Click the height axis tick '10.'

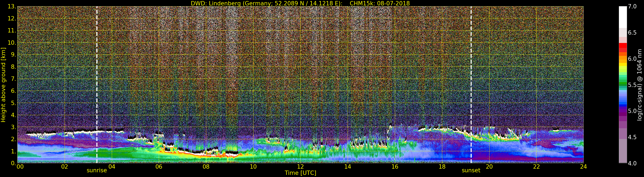[x=12, y=43]
